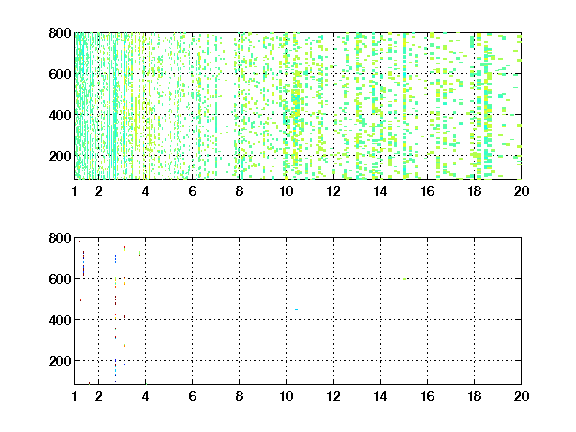Select the green mark near x=15 in bottom plot
Image resolution: width=576 pixels, height=432 pixels.
click(404, 279)
